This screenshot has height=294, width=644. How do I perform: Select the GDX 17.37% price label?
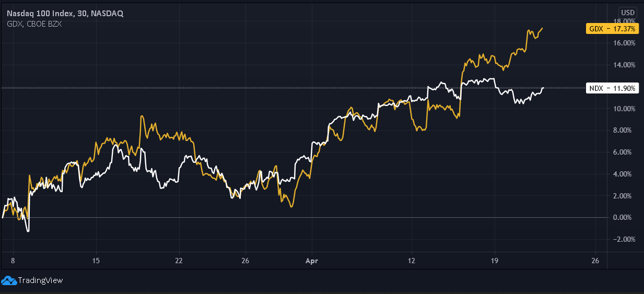coord(611,29)
